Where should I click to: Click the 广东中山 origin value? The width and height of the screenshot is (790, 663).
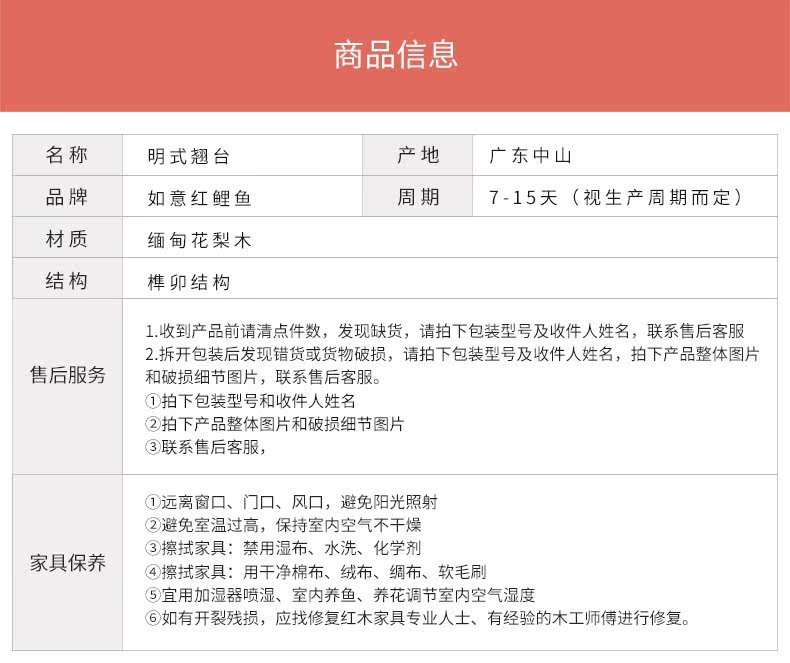click(x=531, y=156)
